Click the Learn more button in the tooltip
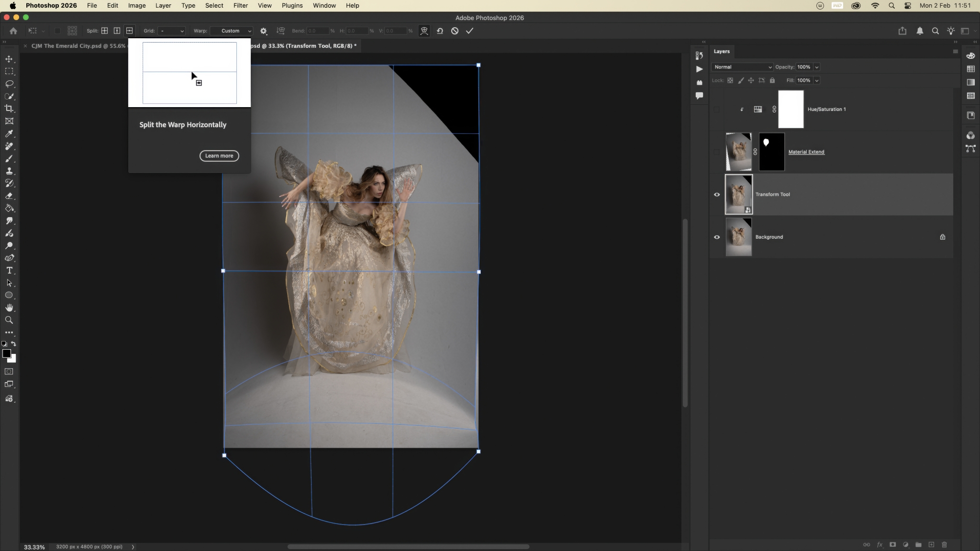The height and width of the screenshot is (551, 980). [x=219, y=156]
